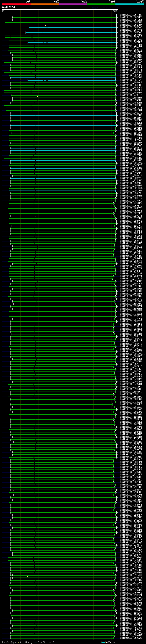Open hit UniRef100_Q69FA5 label
Image resolution: width=146 pixels, height=644 pixels.
point(131,27)
